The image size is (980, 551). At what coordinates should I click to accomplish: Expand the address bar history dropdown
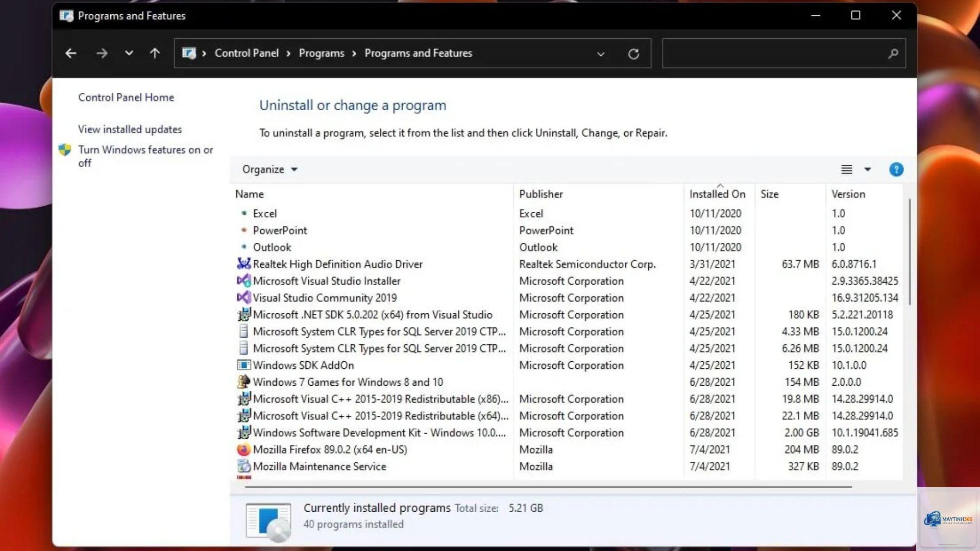pyautogui.click(x=601, y=54)
